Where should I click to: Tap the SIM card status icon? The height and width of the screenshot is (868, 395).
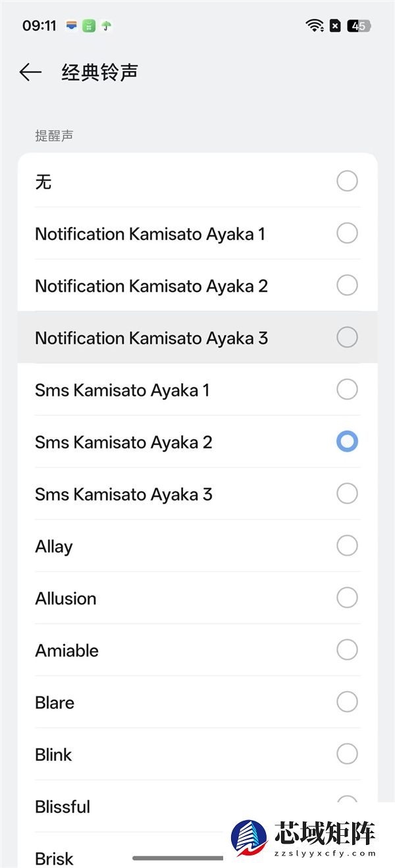click(335, 26)
